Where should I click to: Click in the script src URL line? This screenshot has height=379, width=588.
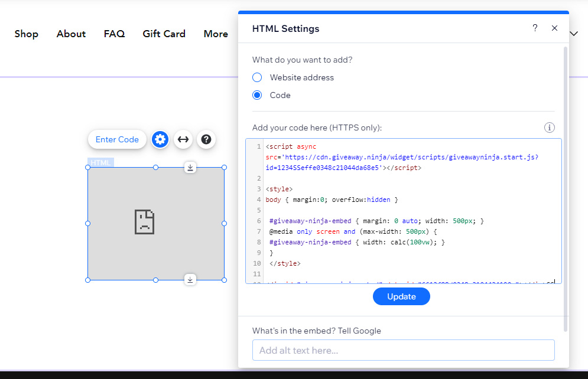[x=402, y=157]
